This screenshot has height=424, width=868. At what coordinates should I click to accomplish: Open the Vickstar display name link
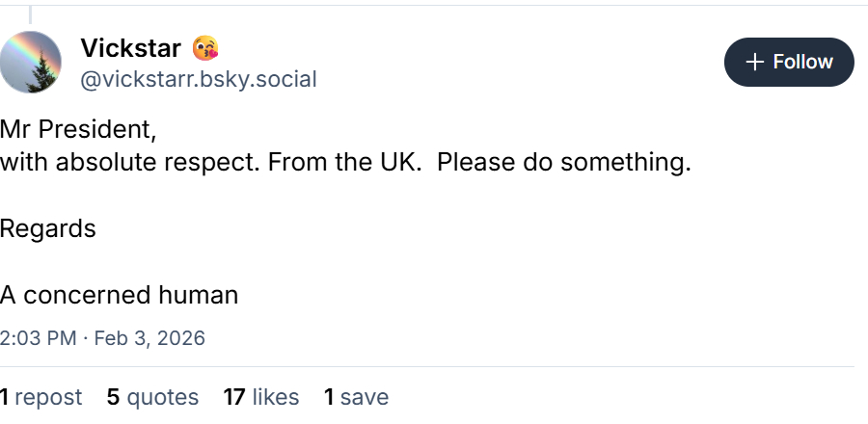click(x=130, y=47)
